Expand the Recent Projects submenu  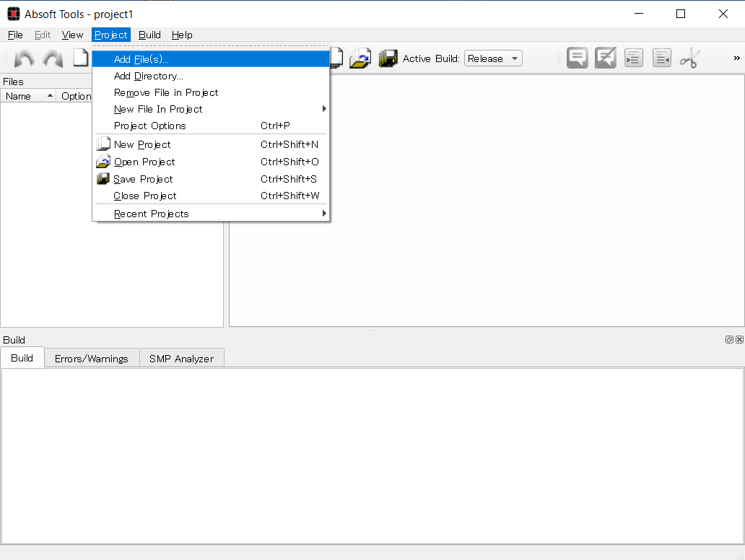(x=211, y=214)
